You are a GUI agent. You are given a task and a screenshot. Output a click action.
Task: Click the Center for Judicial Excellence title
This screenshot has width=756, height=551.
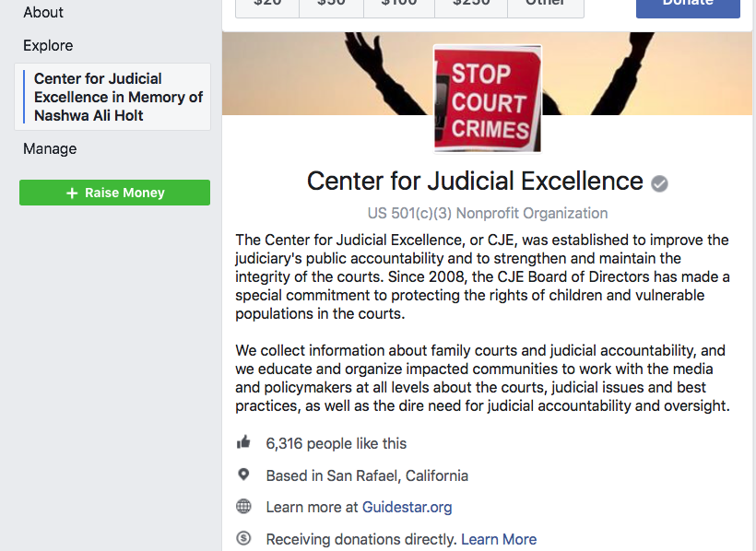[x=475, y=182]
